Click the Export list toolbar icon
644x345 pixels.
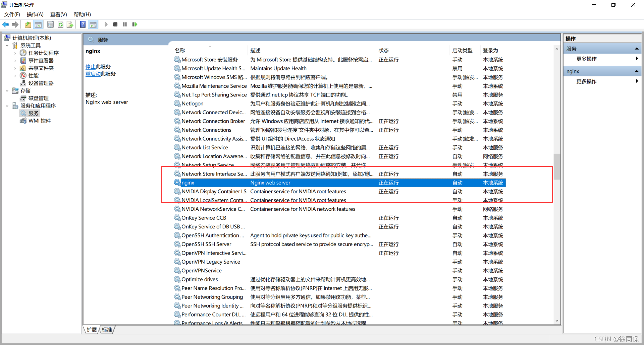70,24
